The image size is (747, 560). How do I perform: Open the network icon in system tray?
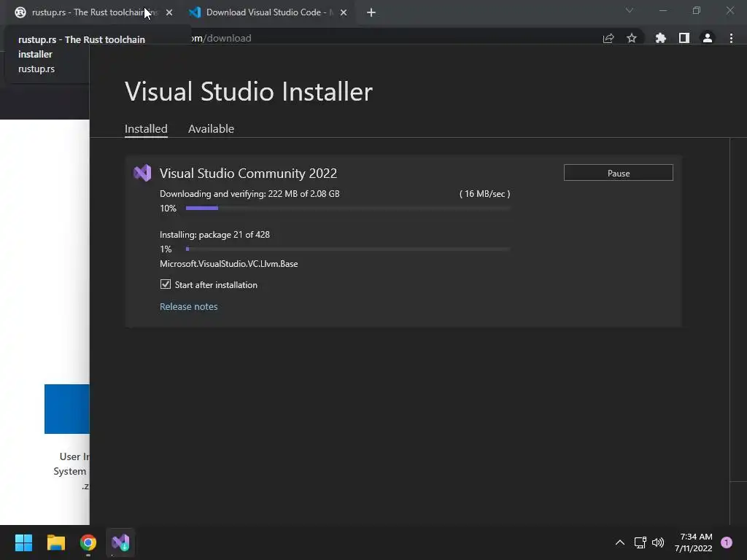click(x=640, y=542)
